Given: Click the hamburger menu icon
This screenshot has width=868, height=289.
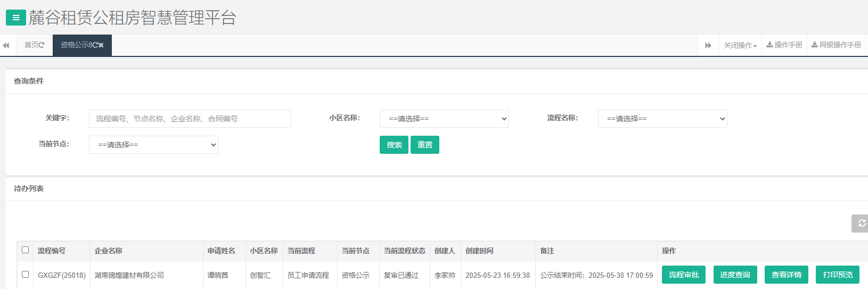Looking at the screenshot, I should point(15,18).
